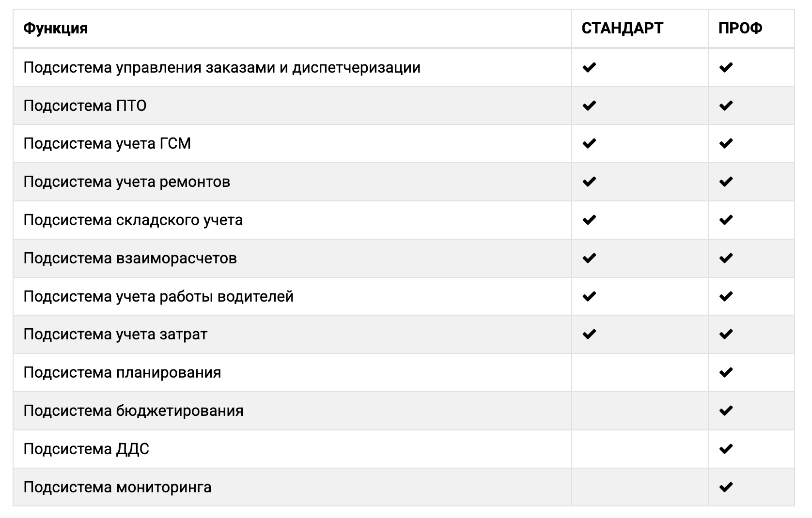This screenshot has width=812, height=518.
Task: Click СТАНДАРТ checkmark for Подсистема учета ГСМ
Action: point(589,143)
